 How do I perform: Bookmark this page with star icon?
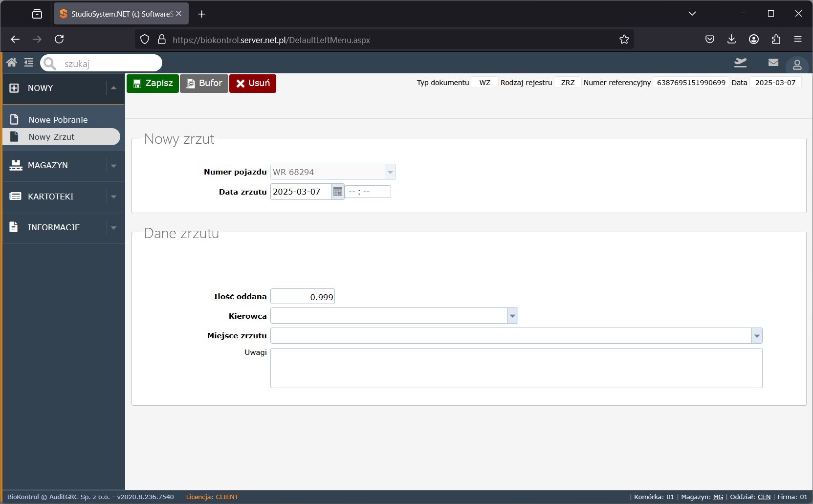624,40
